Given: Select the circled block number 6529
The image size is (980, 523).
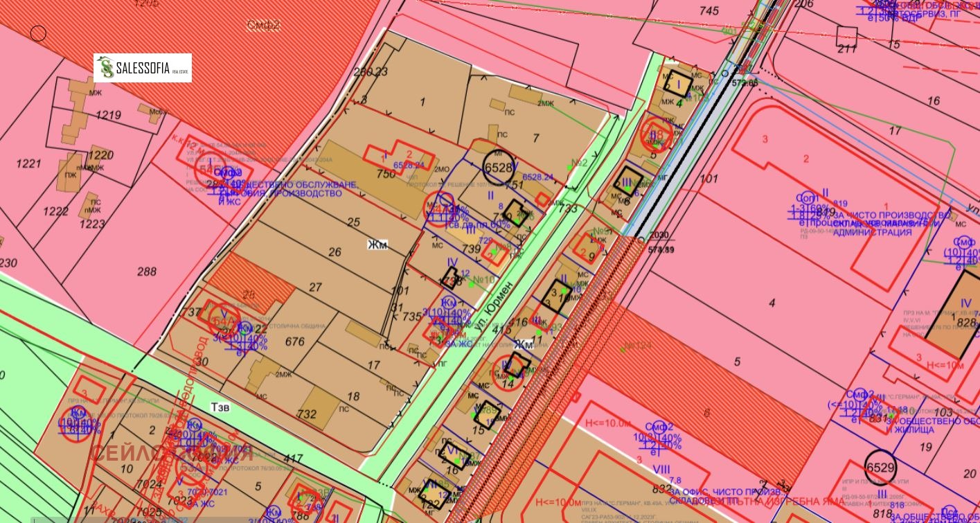Looking at the screenshot, I should coord(880,468).
